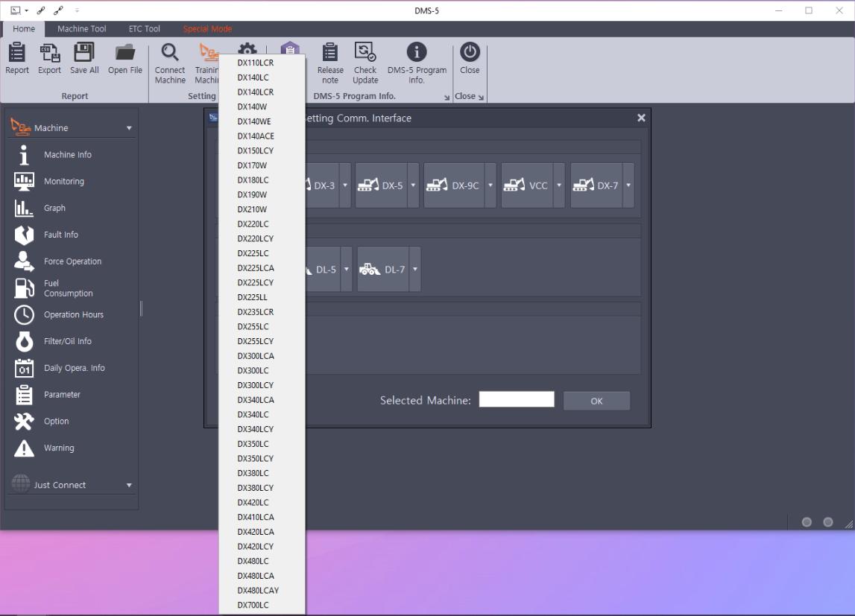Click the Check Update icon
The height and width of the screenshot is (616, 855).
[365, 53]
